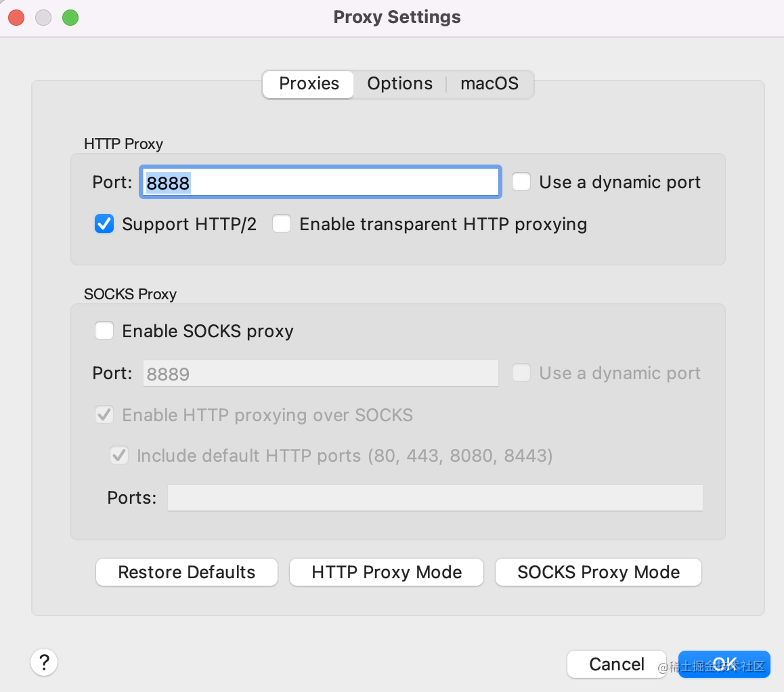This screenshot has height=692, width=784.
Task: Click the SOCKS Ports text field
Action: tap(435, 498)
